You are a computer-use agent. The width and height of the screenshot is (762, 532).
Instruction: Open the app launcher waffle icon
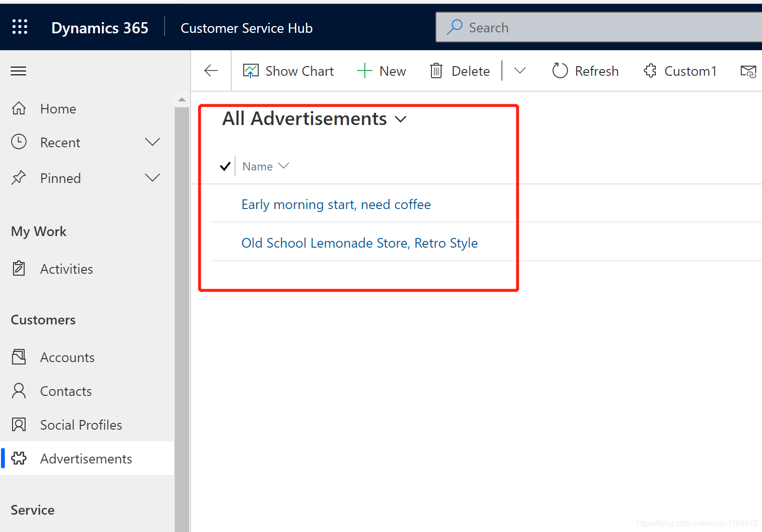[x=20, y=27]
